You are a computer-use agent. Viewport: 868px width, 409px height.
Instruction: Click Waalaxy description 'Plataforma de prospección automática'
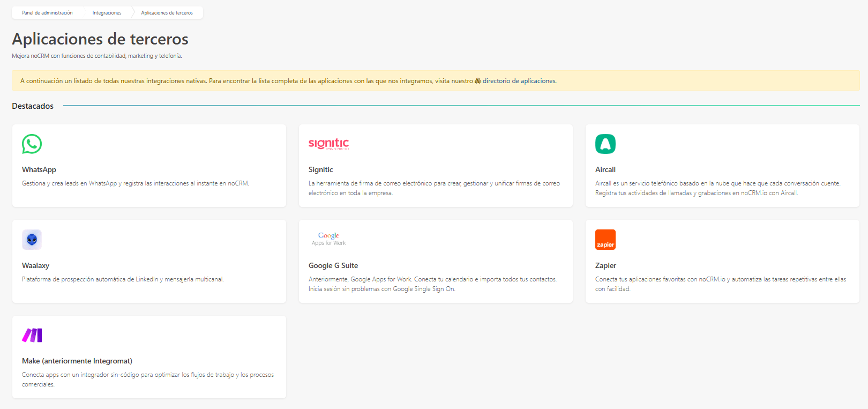click(123, 279)
